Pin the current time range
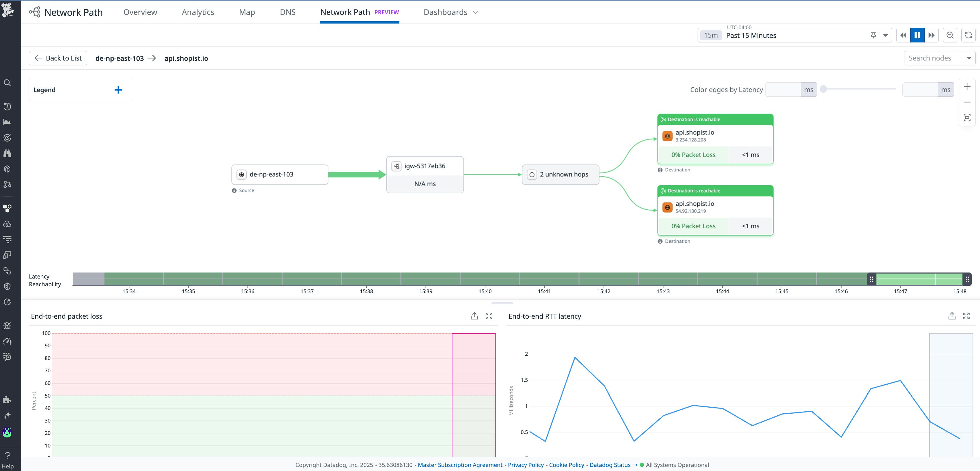Image resolution: width=980 pixels, height=471 pixels. tap(873, 35)
